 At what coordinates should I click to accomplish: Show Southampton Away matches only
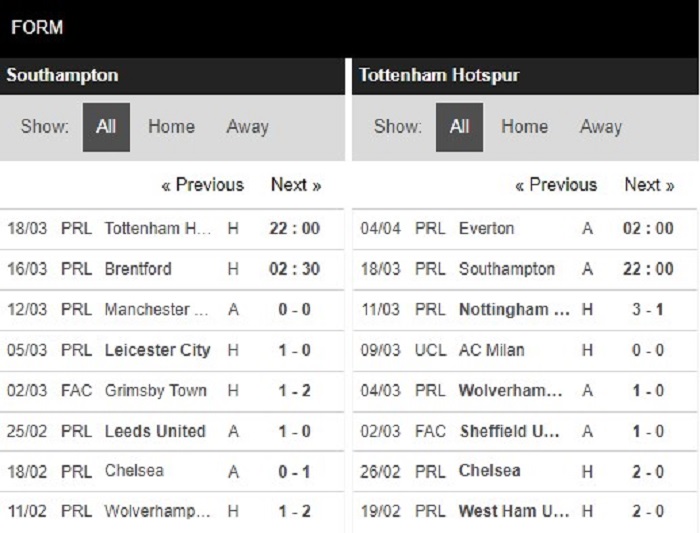coord(247,127)
